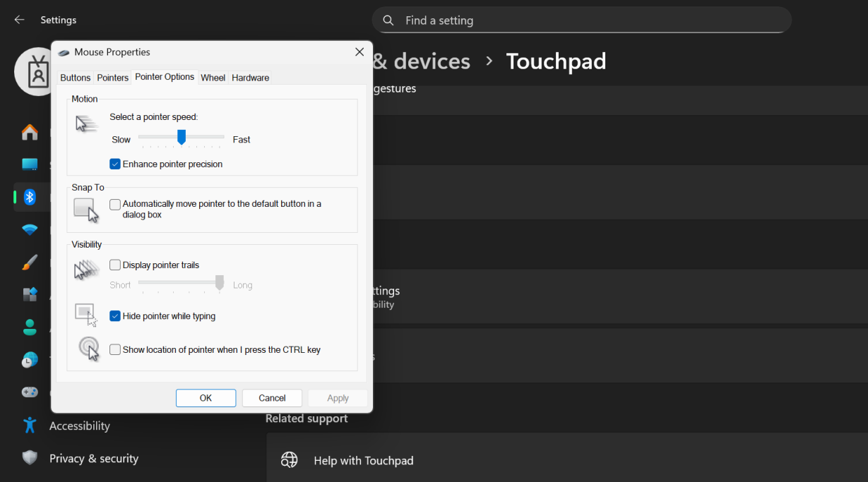Click the Bluetooth & devices sidebar icon
Viewport: 868px width, 482px height.
(x=30, y=198)
